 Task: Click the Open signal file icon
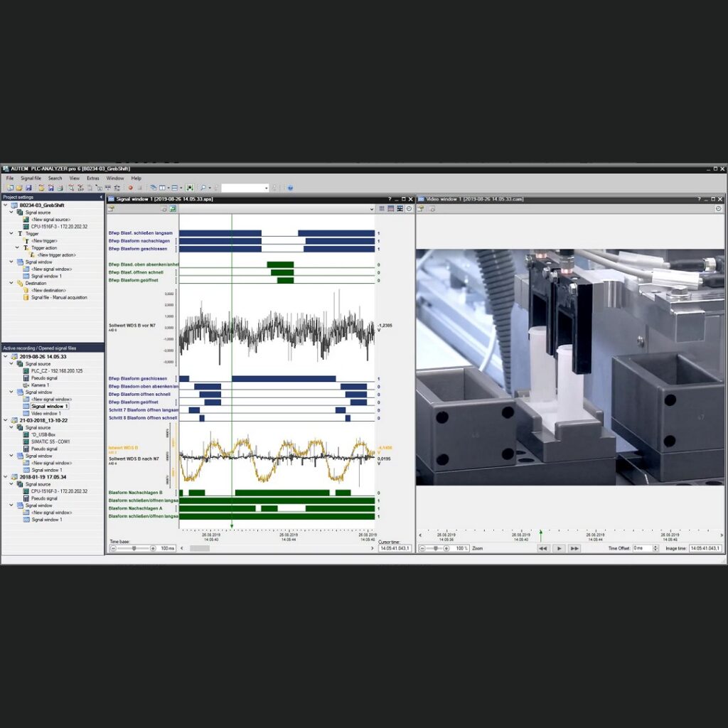click(x=41, y=188)
